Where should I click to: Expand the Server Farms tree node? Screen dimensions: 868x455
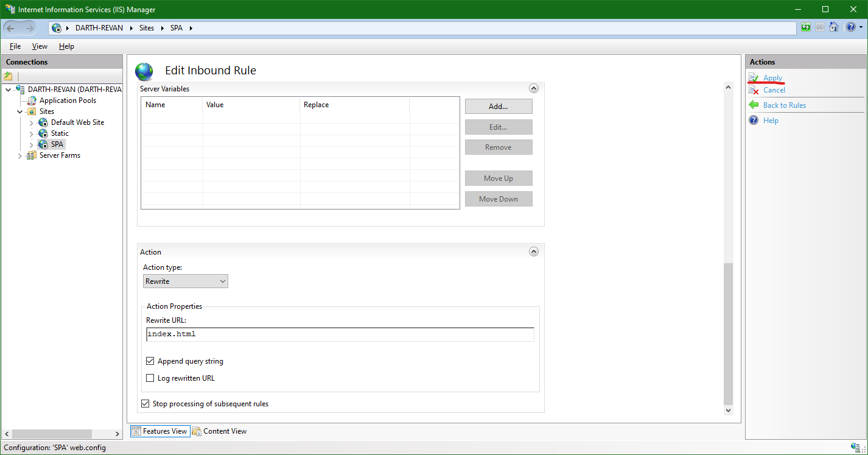pyautogui.click(x=19, y=155)
